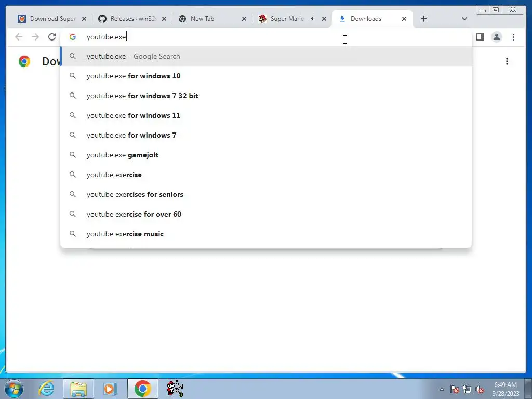Close the GitHub Releases tab
Viewport: 532px width, 399px height.
[164, 19]
